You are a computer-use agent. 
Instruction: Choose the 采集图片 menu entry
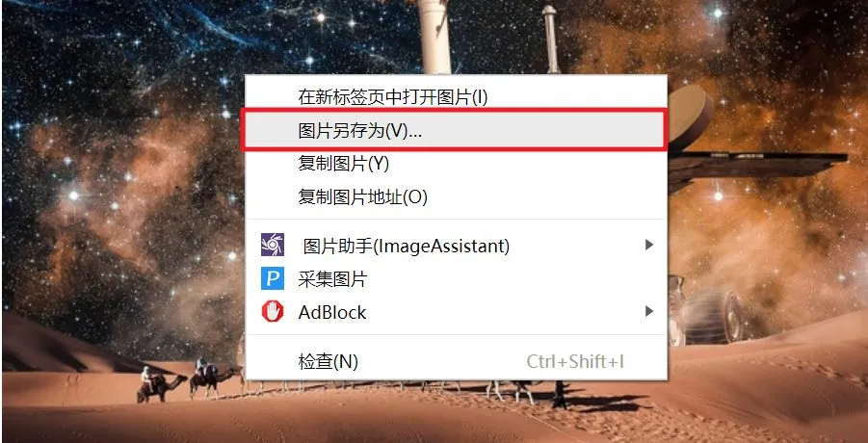332,279
